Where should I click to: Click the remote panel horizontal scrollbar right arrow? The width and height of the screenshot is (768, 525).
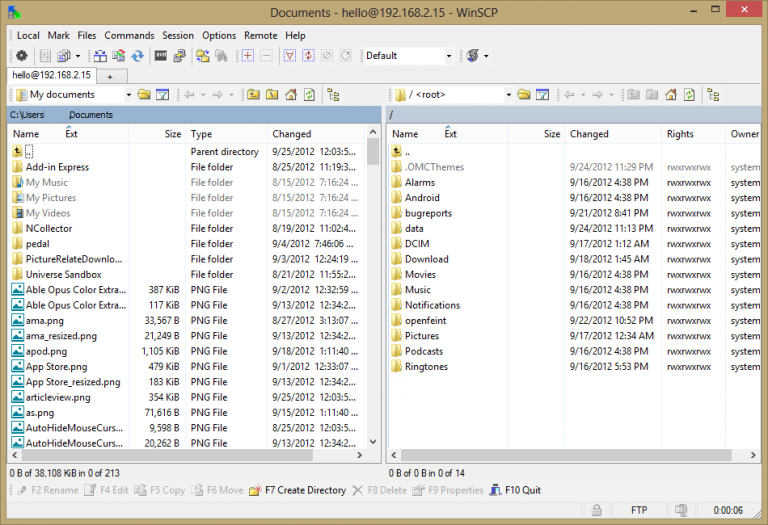pyautogui.click(x=753, y=455)
